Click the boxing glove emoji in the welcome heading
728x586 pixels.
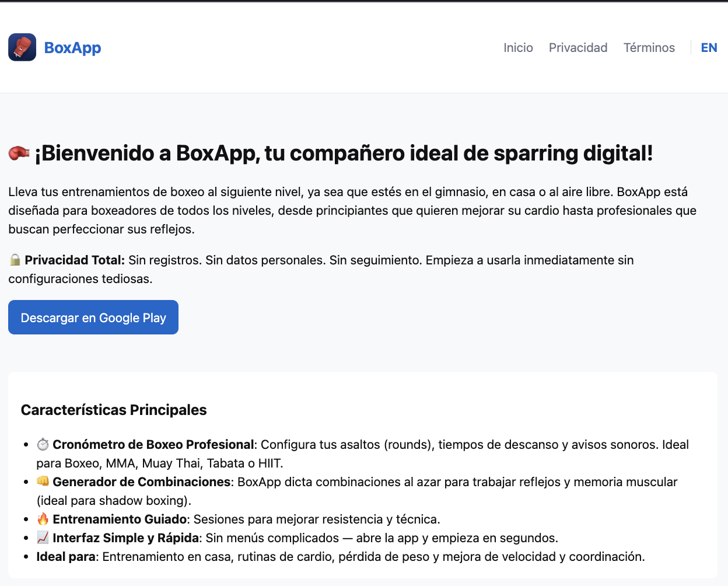17,153
